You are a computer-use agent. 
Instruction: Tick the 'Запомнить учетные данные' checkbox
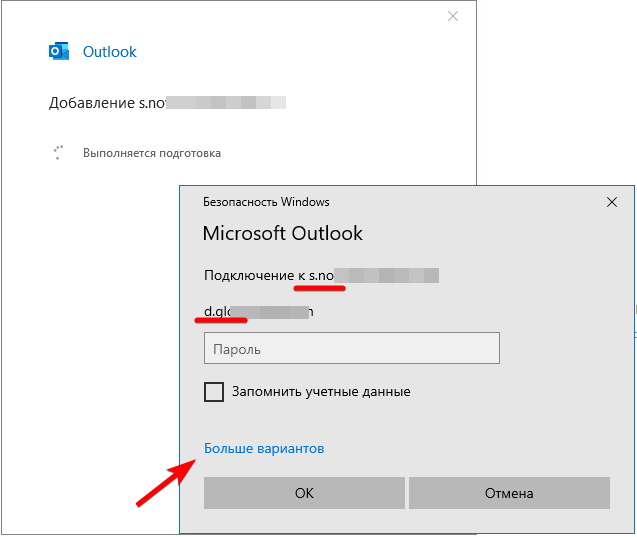point(214,392)
